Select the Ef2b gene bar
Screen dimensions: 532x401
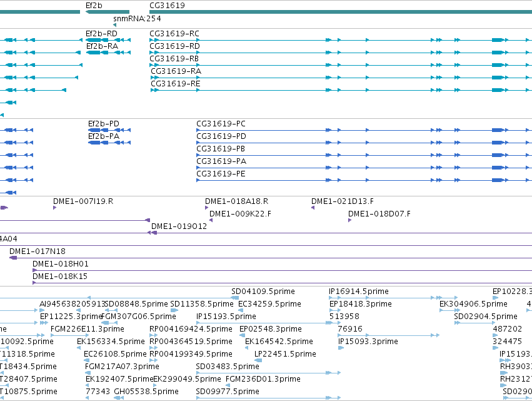[x=108, y=12]
